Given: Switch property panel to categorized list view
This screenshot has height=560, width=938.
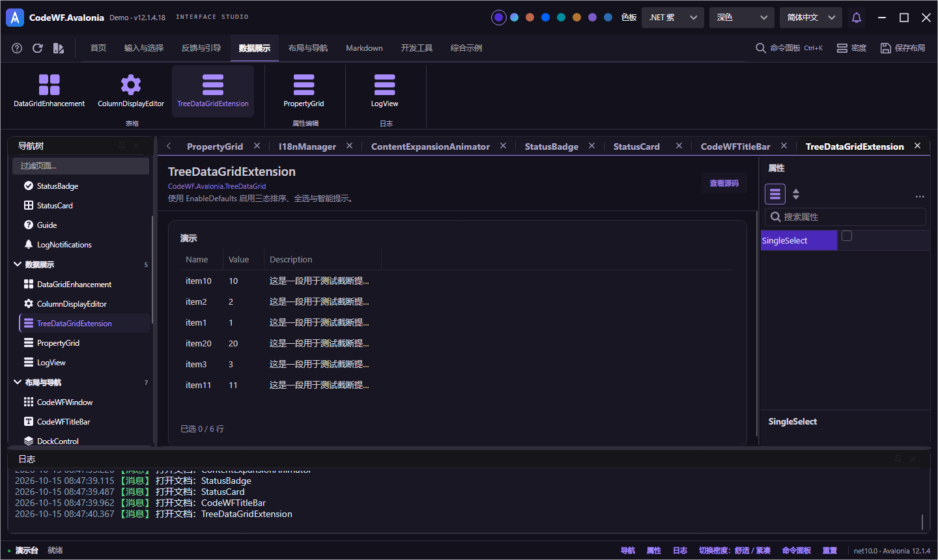Looking at the screenshot, I should point(775,194).
